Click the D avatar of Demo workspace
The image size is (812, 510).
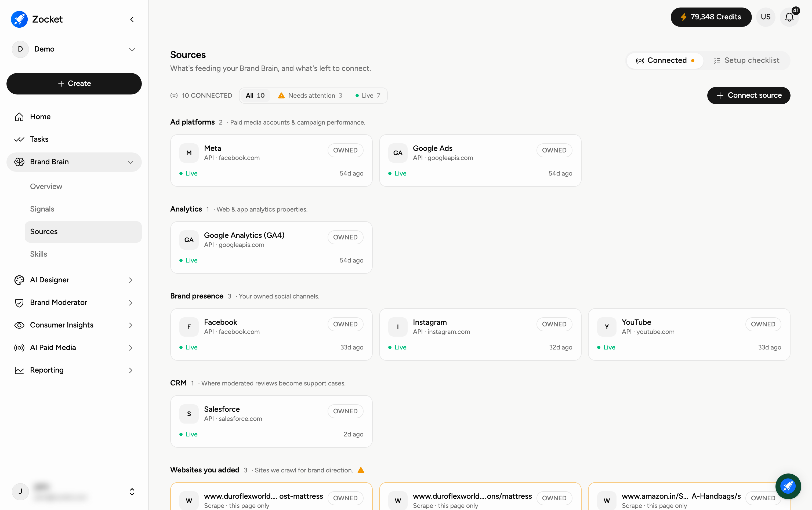[20, 49]
